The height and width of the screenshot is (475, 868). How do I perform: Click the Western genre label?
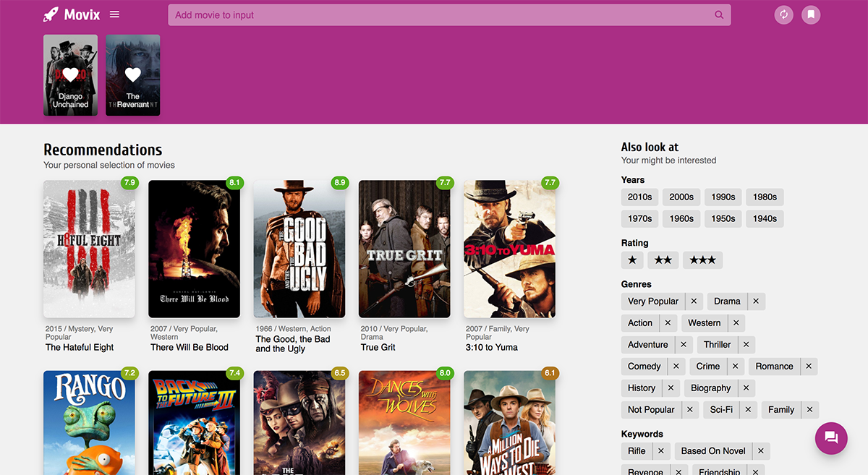click(705, 323)
